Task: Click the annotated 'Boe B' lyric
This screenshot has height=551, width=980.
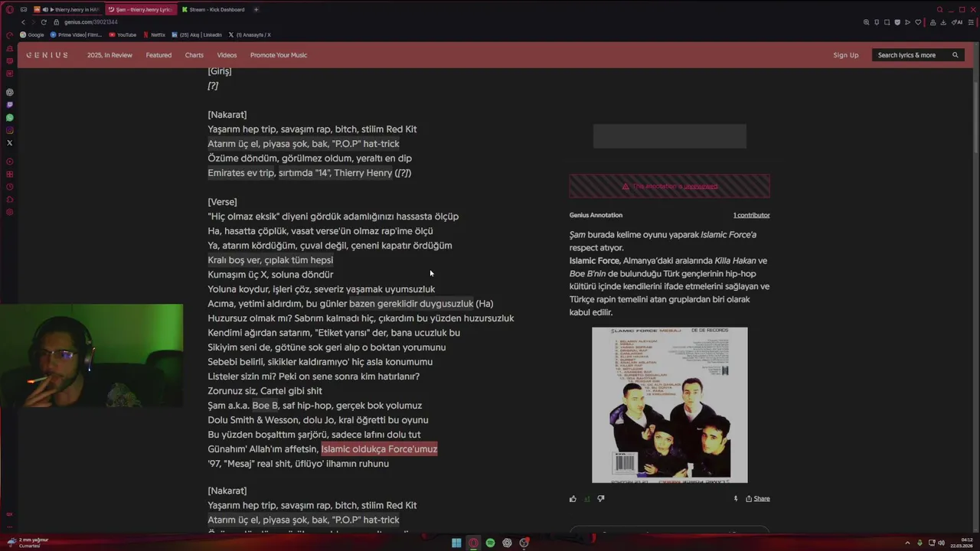Action: pos(265,406)
